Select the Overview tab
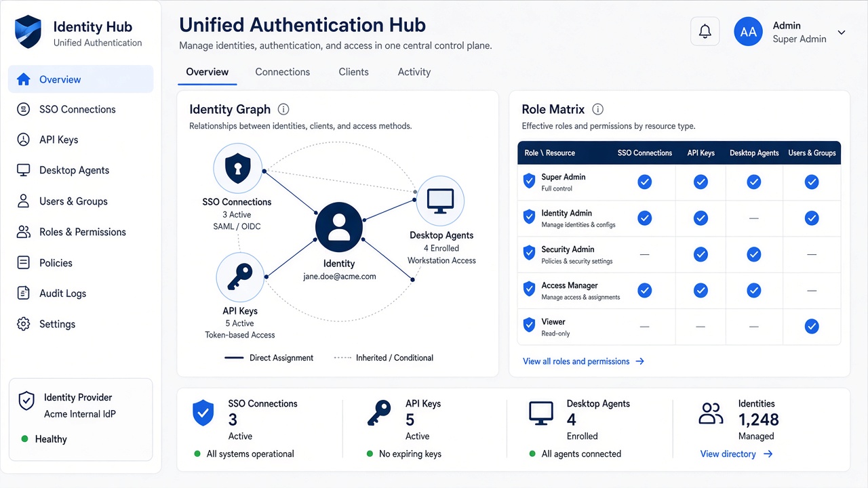Viewport: 868px width, 488px height. pyautogui.click(x=208, y=72)
